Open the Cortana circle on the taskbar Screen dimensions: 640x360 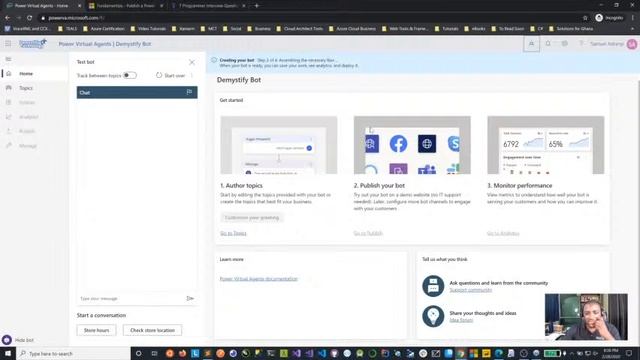138,353
